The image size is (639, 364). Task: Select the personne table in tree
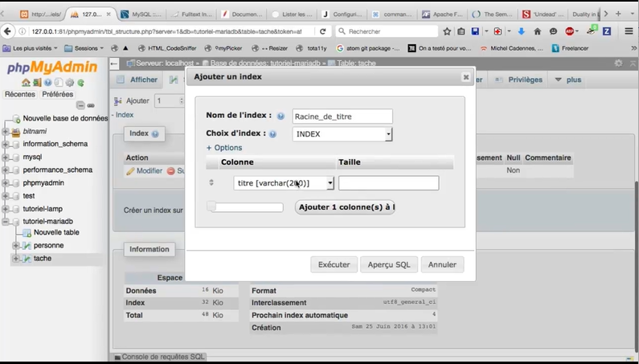[48, 245]
